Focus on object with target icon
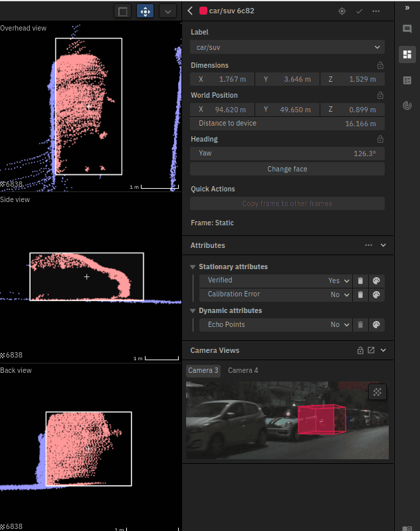Screen dimensions: 420x531 (x=342, y=11)
